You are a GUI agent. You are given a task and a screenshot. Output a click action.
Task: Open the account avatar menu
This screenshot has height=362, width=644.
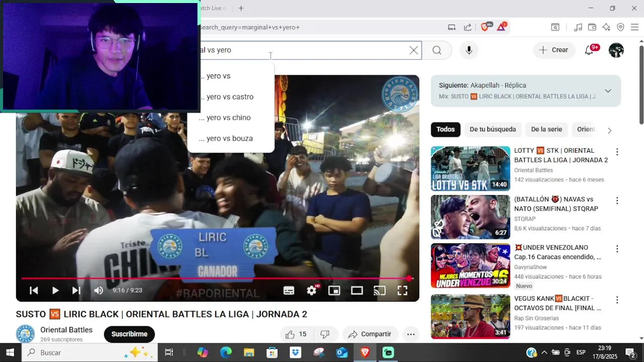point(616,50)
